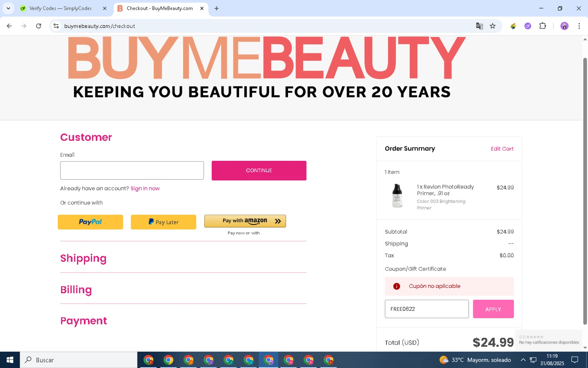
Task: Click the BuyMeBeauty logo banner
Action: [x=267, y=67]
